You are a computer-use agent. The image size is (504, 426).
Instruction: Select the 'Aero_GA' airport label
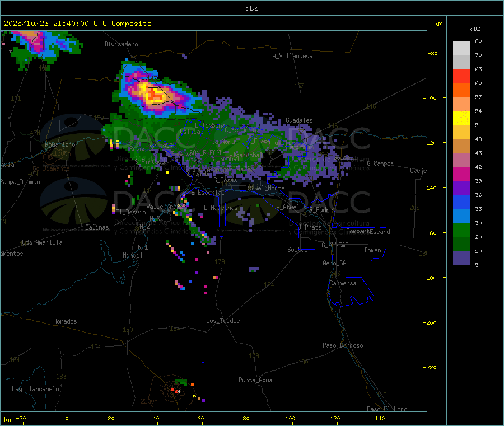click(x=335, y=263)
